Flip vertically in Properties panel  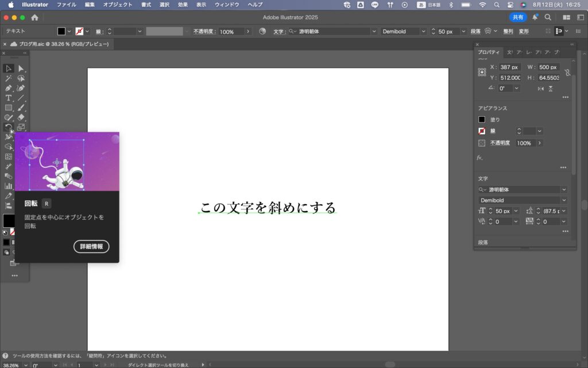point(551,89)
